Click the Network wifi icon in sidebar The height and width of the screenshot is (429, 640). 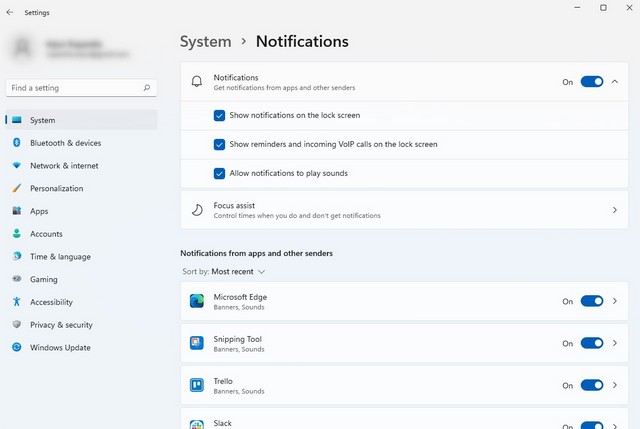coord(17,165)
